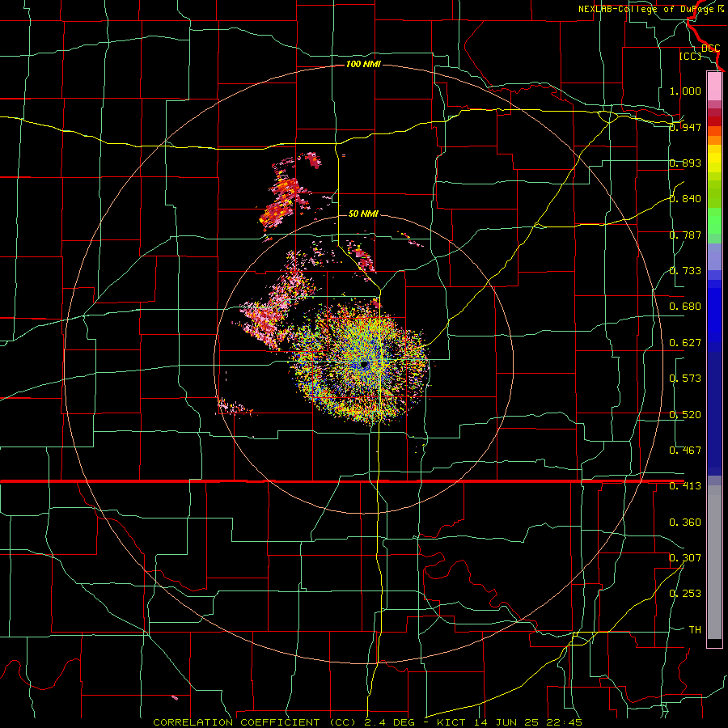Click the '0.733' color scale label
Viewport: 728px width, 728px height.
point(685,270)
